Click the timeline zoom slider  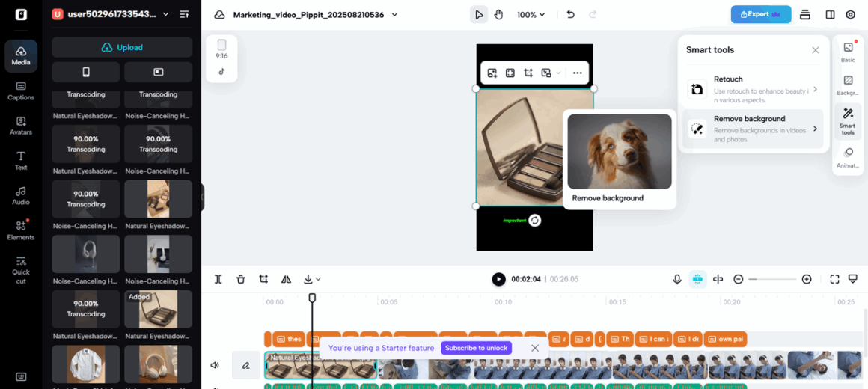pyautogui.click(x=772, y=279)
